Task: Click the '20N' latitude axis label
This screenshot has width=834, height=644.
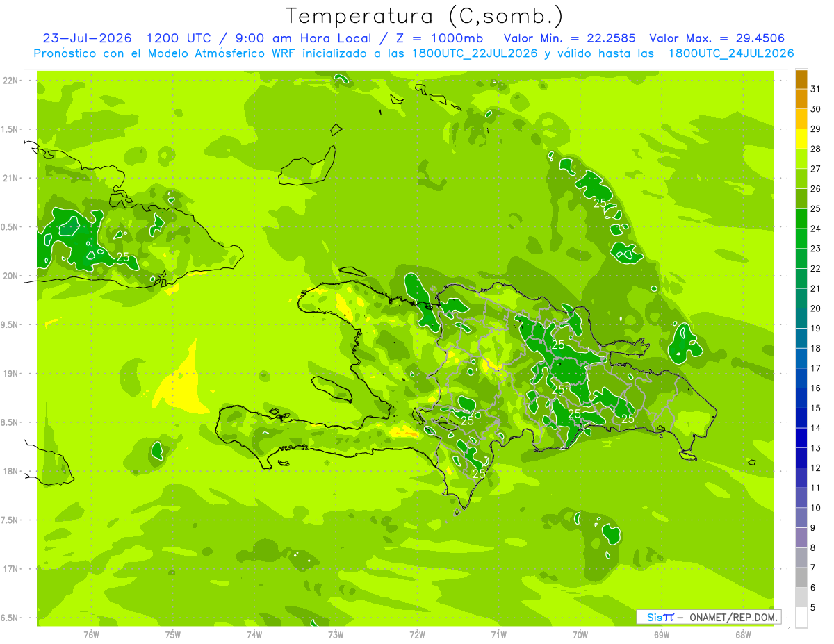Action: (11, 276)
